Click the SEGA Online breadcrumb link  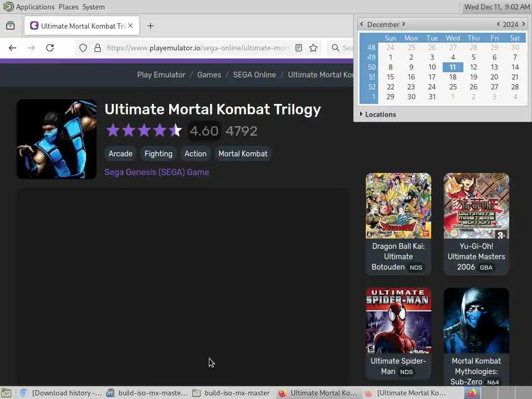click(255, 75)
